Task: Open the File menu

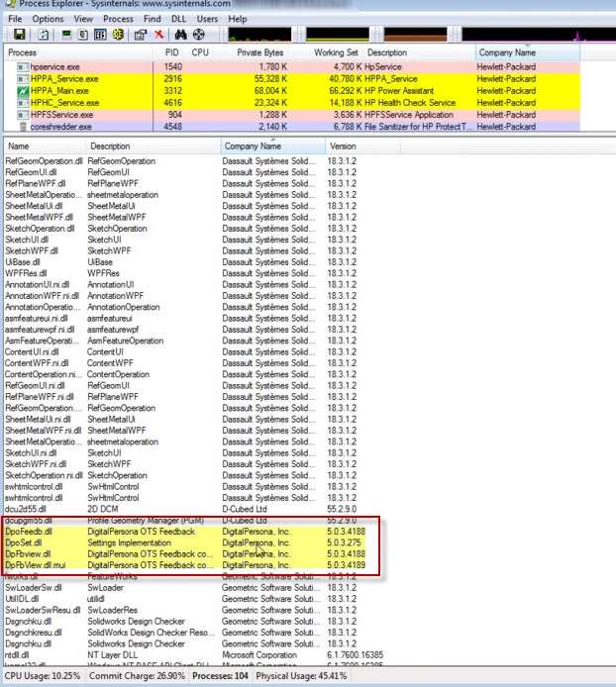Action: [15, 19]
